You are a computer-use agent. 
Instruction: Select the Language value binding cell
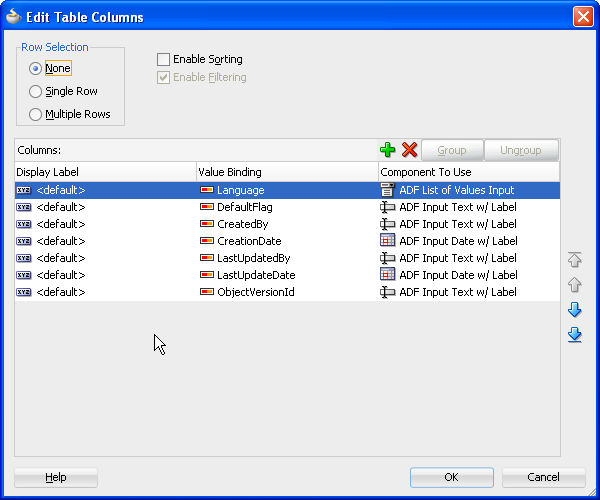tap(287, 190)
